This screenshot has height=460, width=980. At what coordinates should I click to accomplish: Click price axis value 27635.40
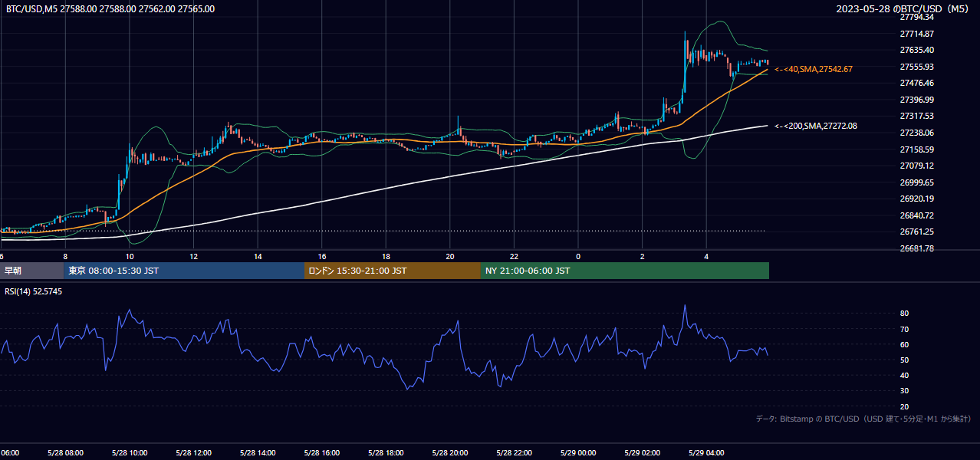click(916, 50)
